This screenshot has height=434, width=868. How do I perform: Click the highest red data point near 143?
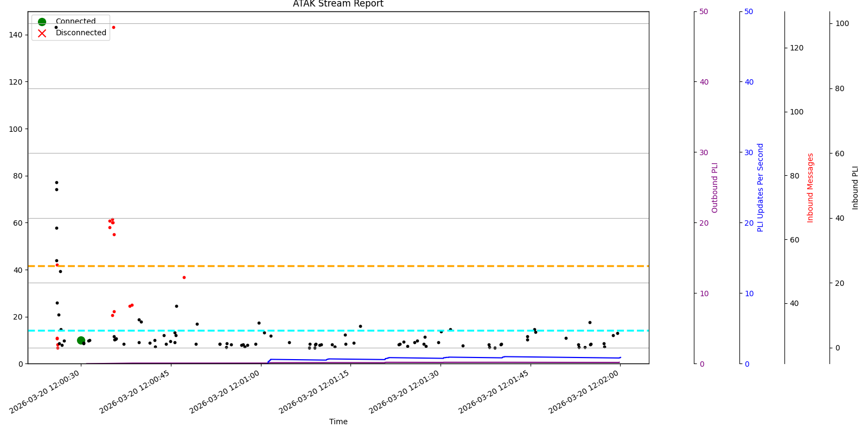click(113, 27)
